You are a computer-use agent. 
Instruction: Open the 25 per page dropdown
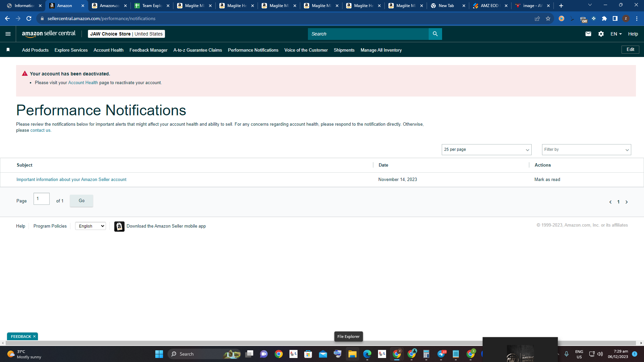[486, 149]
